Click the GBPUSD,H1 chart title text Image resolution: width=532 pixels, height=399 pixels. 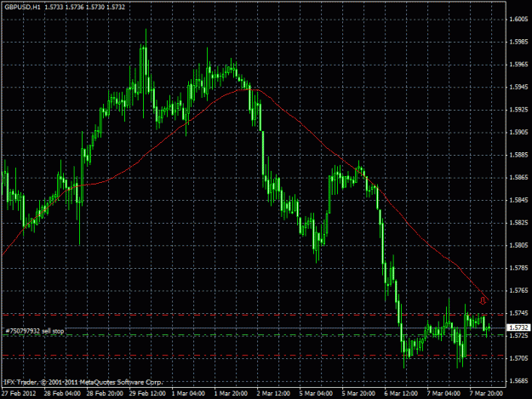(22, 7)
